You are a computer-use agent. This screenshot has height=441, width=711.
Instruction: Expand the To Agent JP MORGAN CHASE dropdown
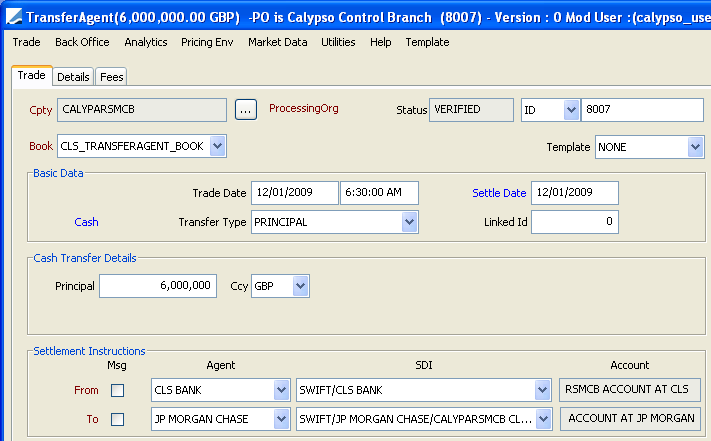coord(281,419)
